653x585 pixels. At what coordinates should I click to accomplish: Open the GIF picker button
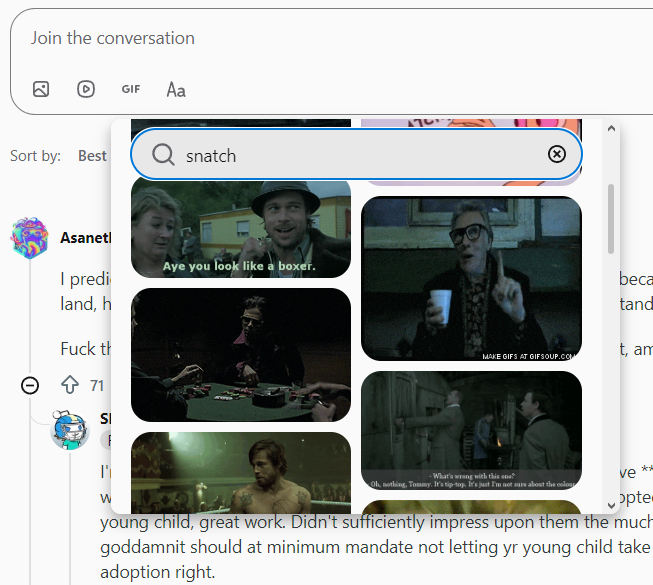click(x=131, y=89)
